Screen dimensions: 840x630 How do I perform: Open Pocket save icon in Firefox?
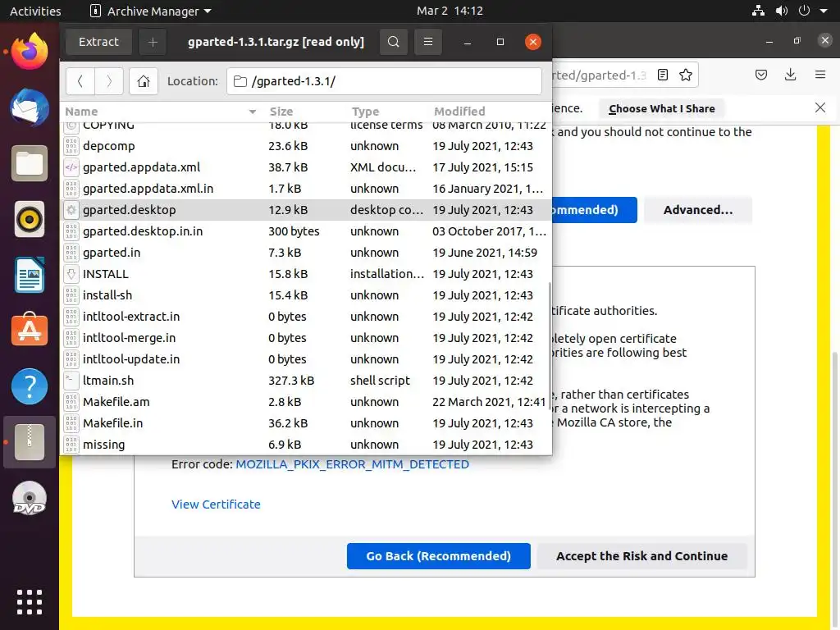[x=761, y=75]
